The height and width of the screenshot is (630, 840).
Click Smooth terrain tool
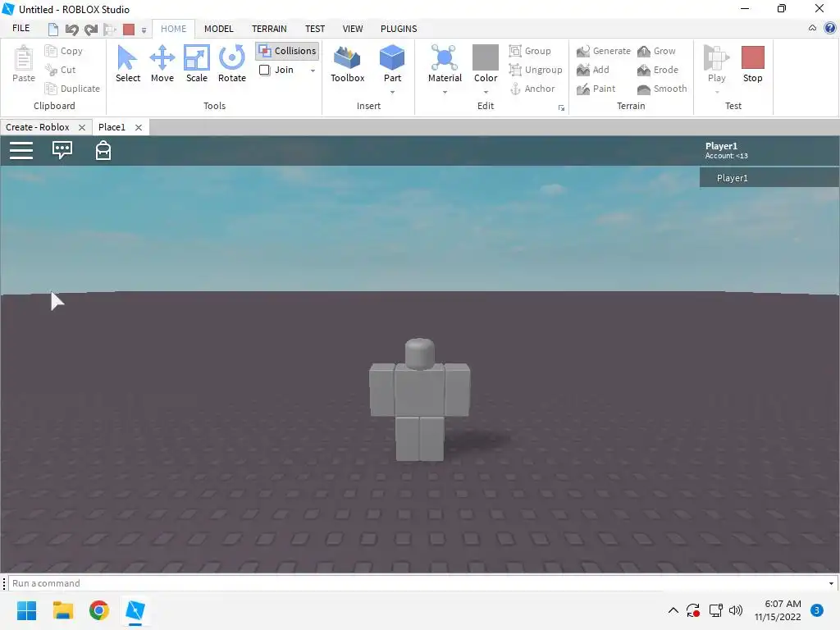pyautogui.click(x=662, y=89)
